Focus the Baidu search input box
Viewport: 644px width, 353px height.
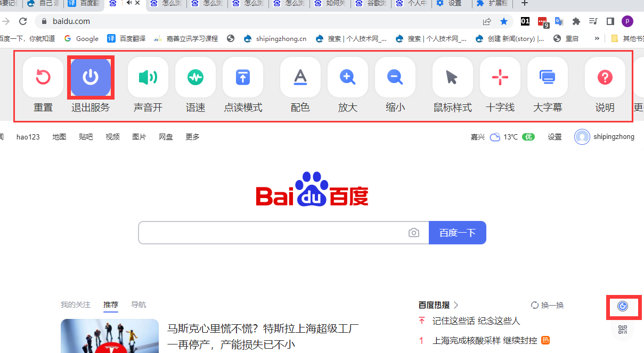272,233
